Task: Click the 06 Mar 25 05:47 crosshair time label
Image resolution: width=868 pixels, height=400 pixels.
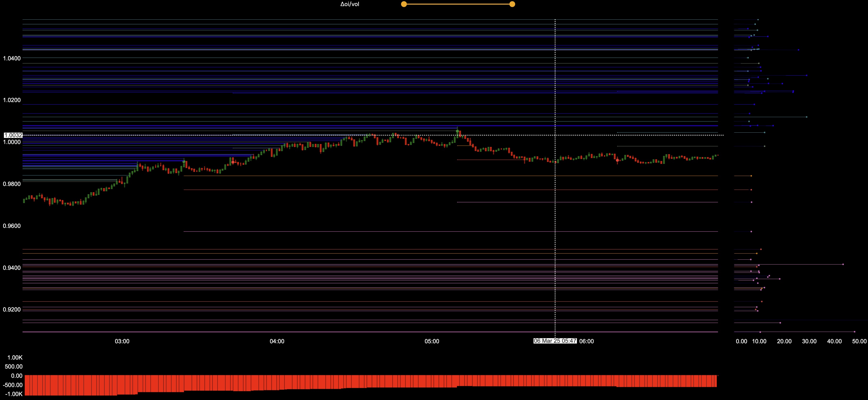Action: click(555, 341)
